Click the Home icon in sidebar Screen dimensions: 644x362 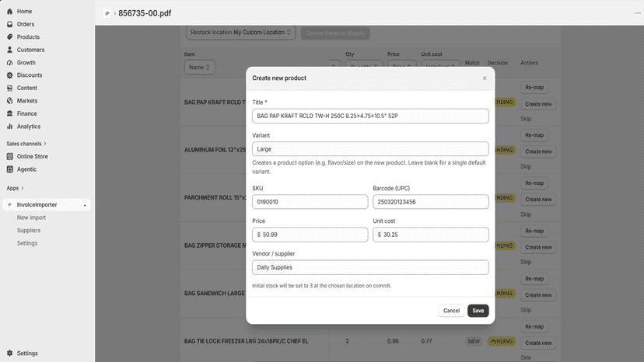(10, 12)
